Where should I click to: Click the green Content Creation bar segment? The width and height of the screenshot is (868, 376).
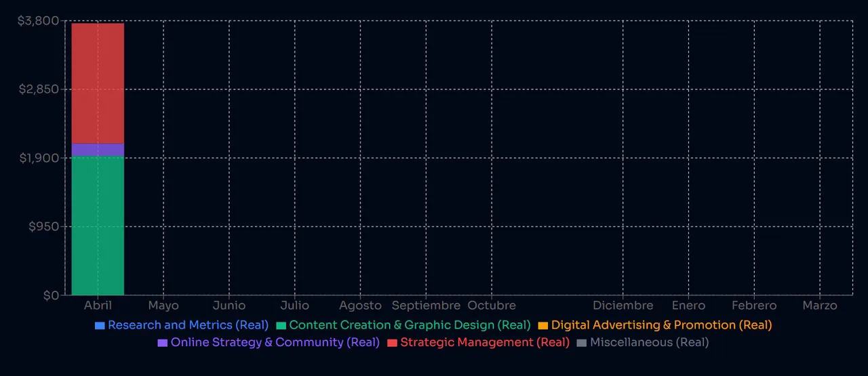(x=98, y=226)
